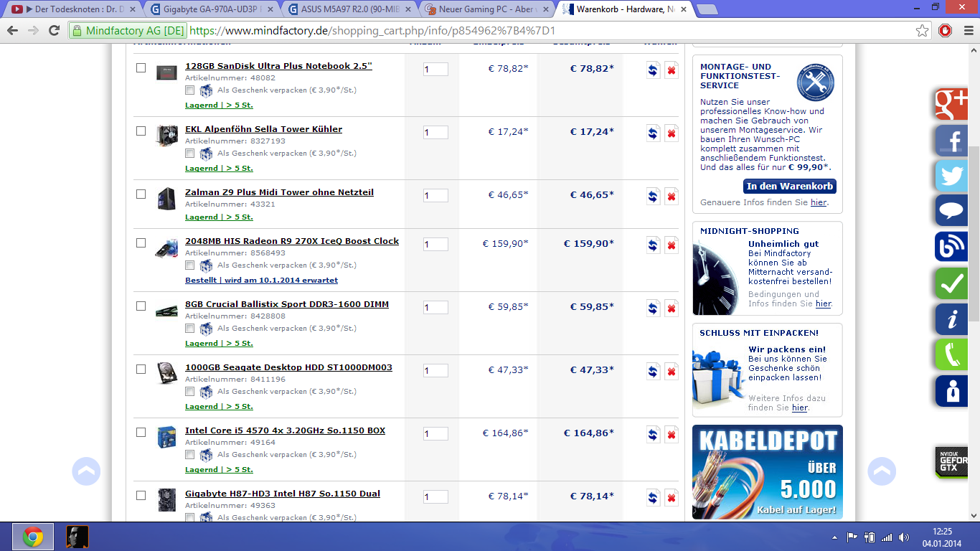Select the EKL Alpenföhn Sella row checkbox
This screenshot has width=980, height=551.
click(x=141, y=131)
